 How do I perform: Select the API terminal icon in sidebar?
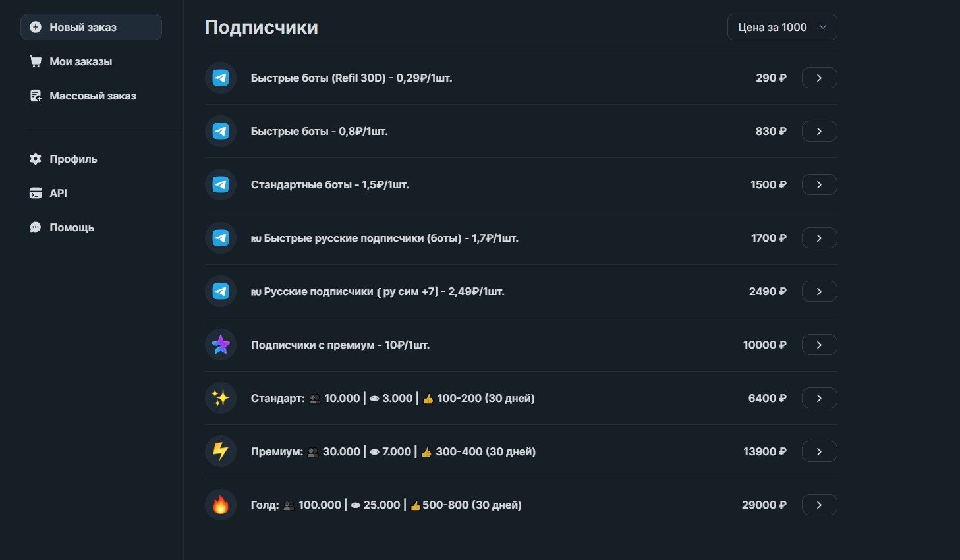(x=35, y=193)
